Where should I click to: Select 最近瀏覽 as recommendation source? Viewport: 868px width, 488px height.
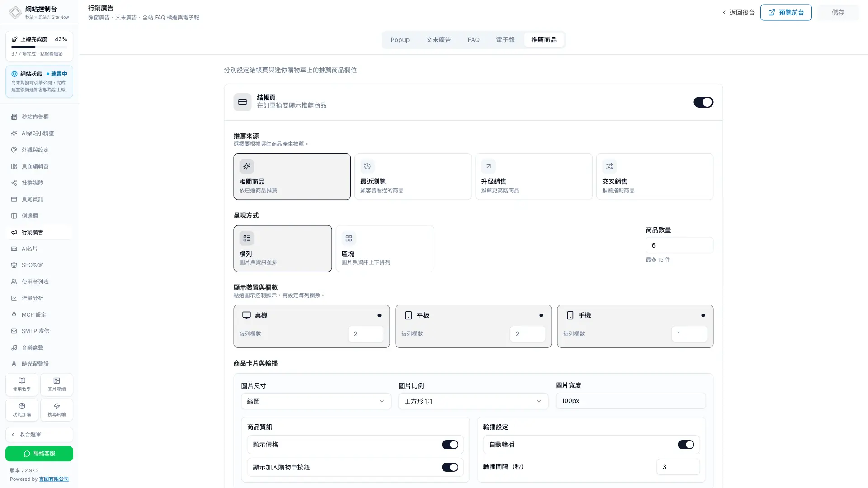coord(413,177)
